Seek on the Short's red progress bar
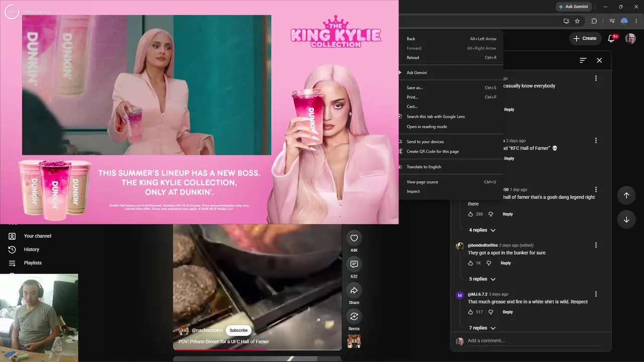 click(x=257, y=349)
